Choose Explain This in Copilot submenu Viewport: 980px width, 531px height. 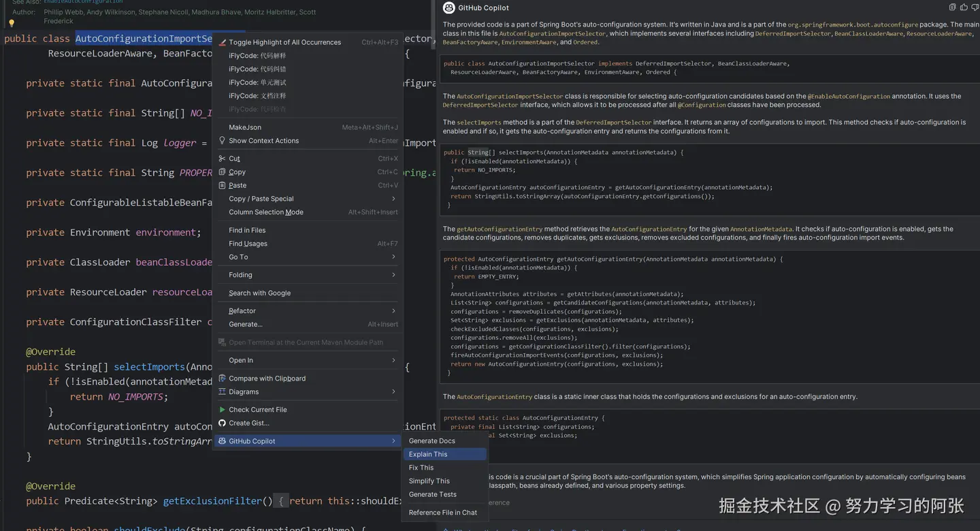[x=445, y=454]
